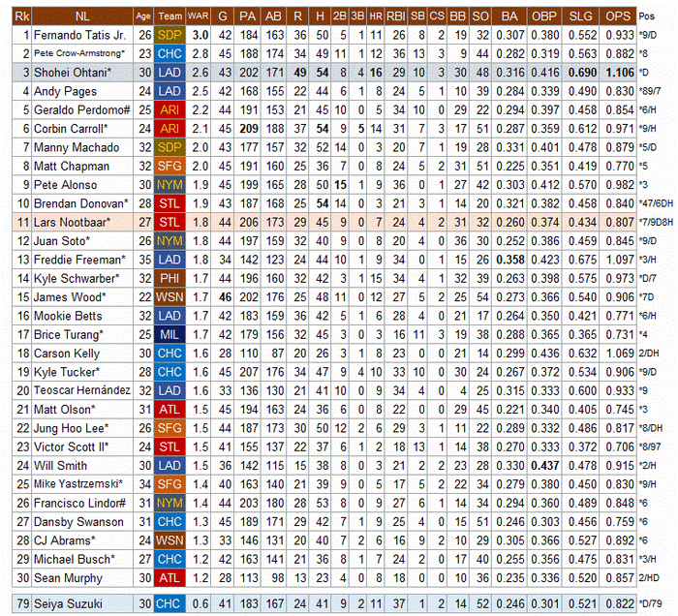Open Mookie Betts player link
This screenshot has width=678, height=616.
68,316
